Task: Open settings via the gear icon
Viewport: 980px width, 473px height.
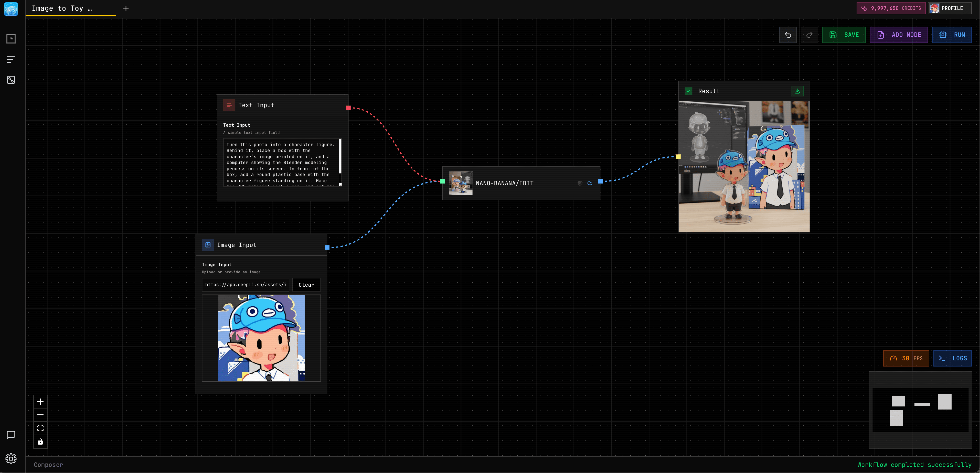Action: coord(11,459)
